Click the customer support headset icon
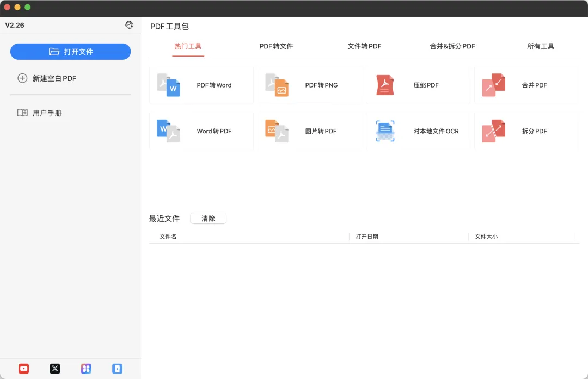 pyautogui.click(x=129, y=25)
